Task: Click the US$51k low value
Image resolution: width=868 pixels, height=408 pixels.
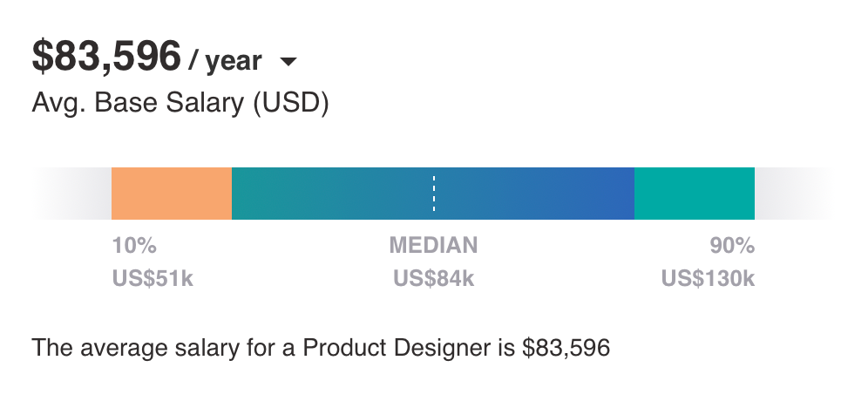Action: 153,278
